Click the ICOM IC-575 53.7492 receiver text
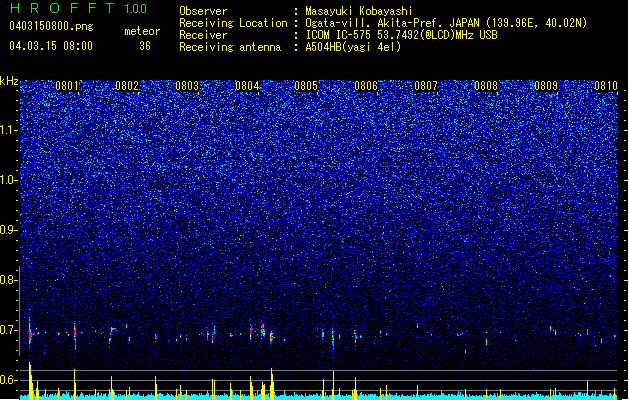 pos(401,35)
